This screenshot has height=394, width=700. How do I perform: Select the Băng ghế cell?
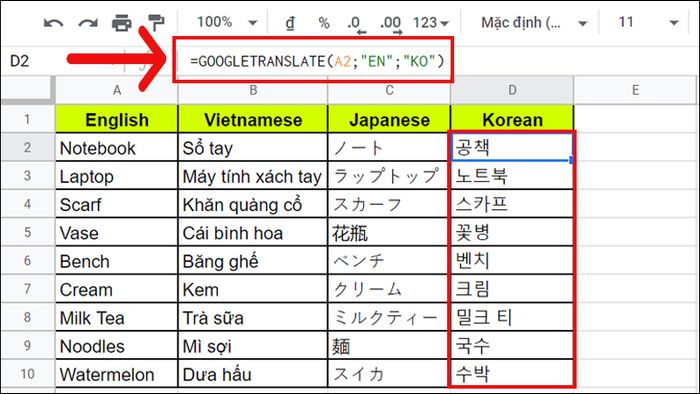coord(253,261)
